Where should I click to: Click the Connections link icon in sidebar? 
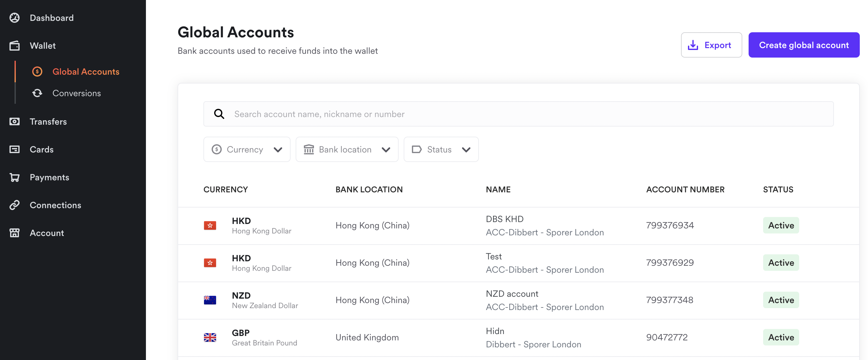pyautogui.click(x=15, y=205)
